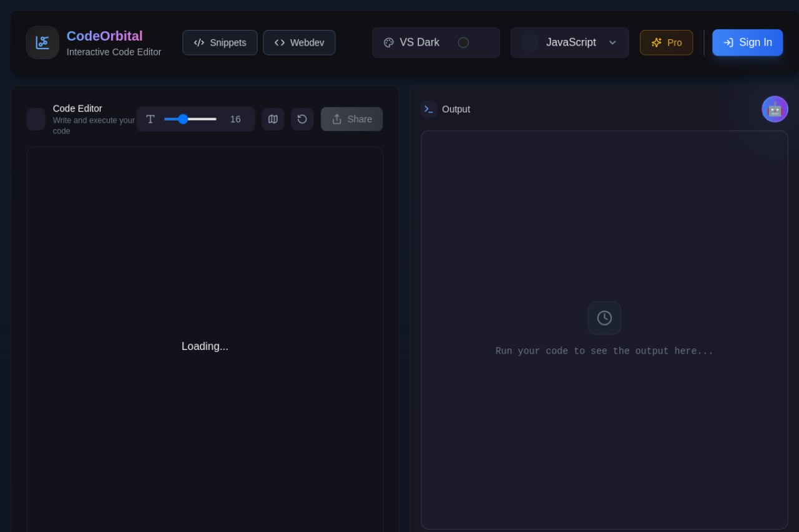Click the CodeOrbital title text

pyautogui.click(x=105, y=36)
